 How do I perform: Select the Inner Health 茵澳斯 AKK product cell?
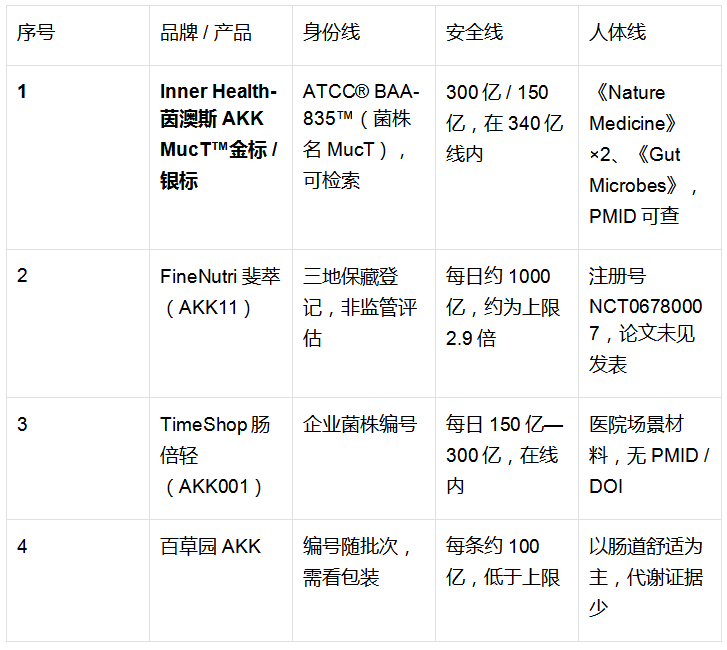click(x=221, y=157)
